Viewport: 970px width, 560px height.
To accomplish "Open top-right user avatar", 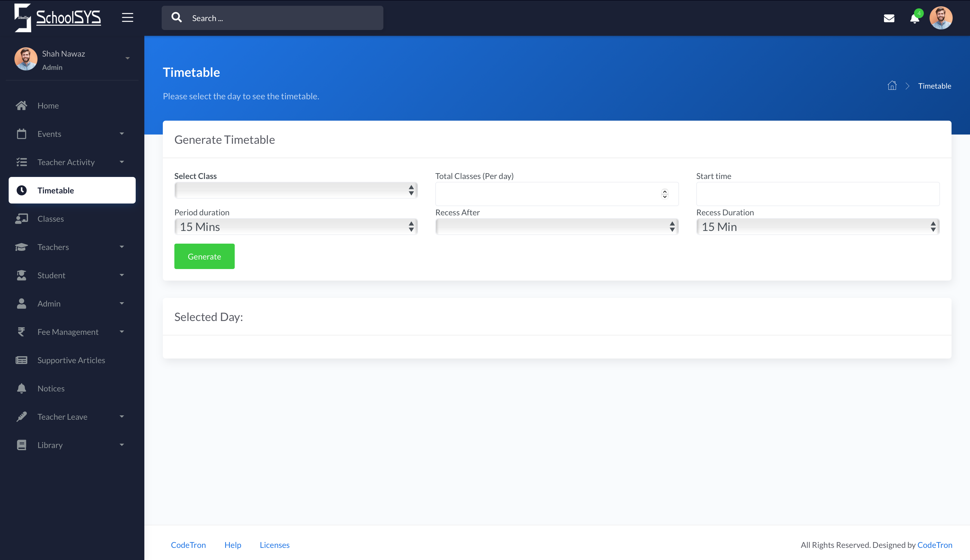I will click(x=941, y=18).
